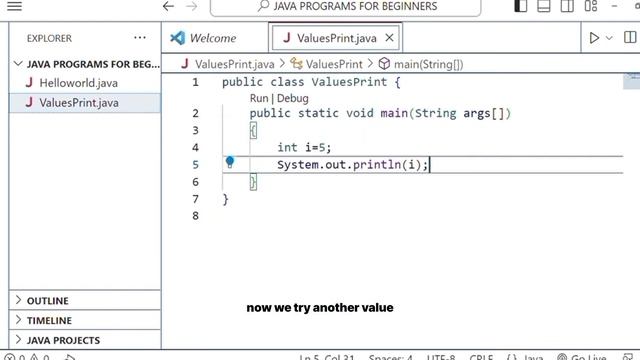The image size is (640, 360).
Task: Click the Run code lens link
Action: coord(259,98)
